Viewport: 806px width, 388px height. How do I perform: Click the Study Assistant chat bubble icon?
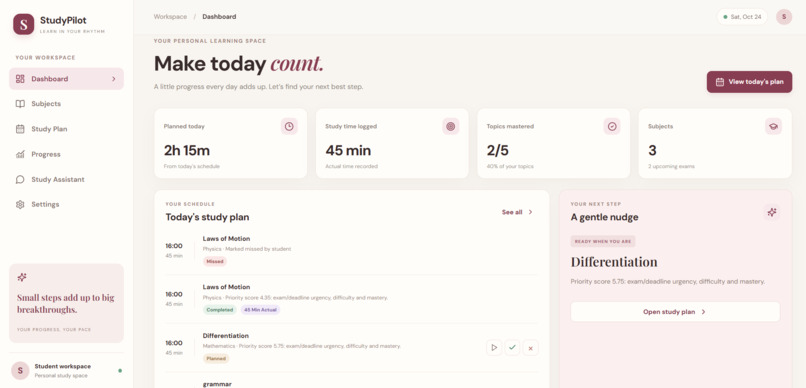20,179
